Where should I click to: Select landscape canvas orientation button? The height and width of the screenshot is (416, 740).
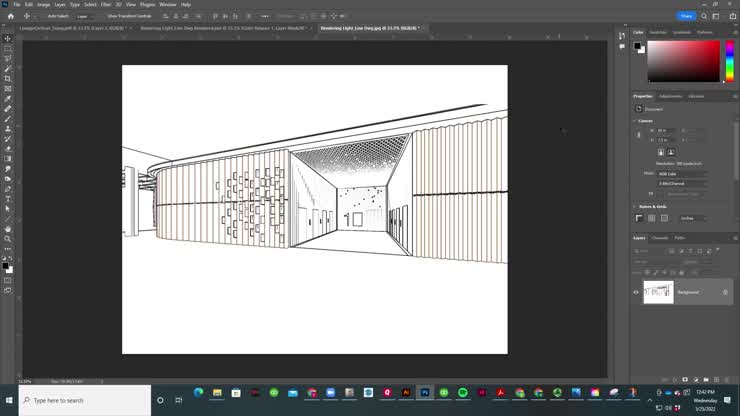point(671,152)
